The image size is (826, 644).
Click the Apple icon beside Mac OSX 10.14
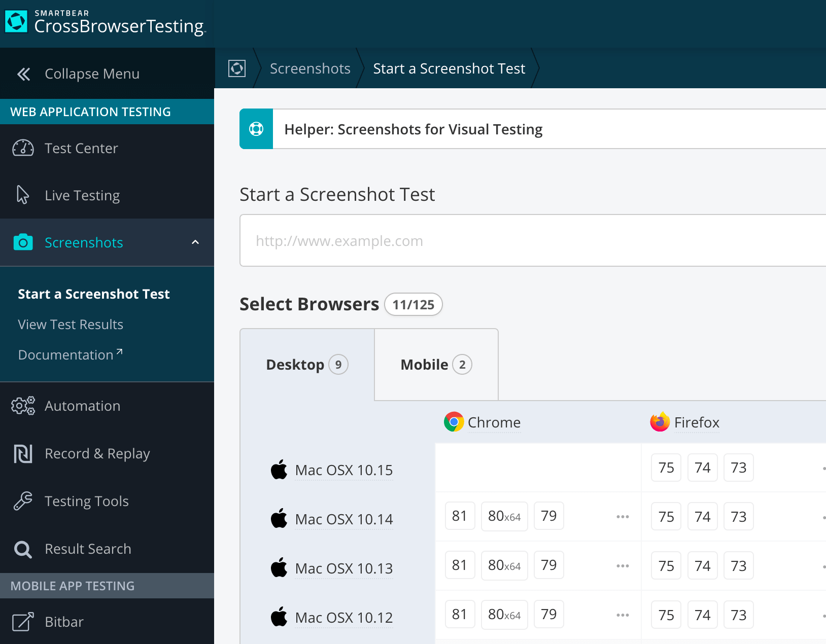(x=279, y=519)
